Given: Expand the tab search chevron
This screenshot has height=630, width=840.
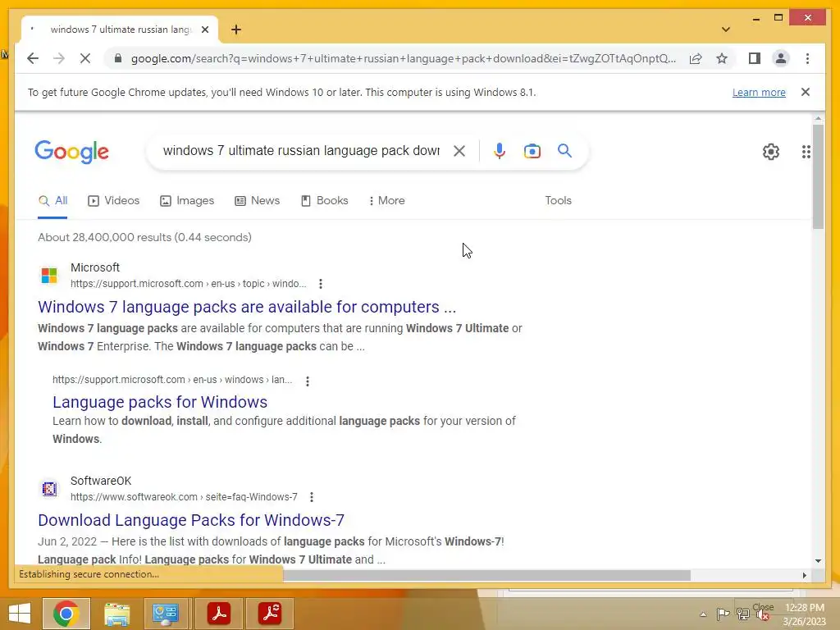Looking at the screenshot, I should 725,30.
